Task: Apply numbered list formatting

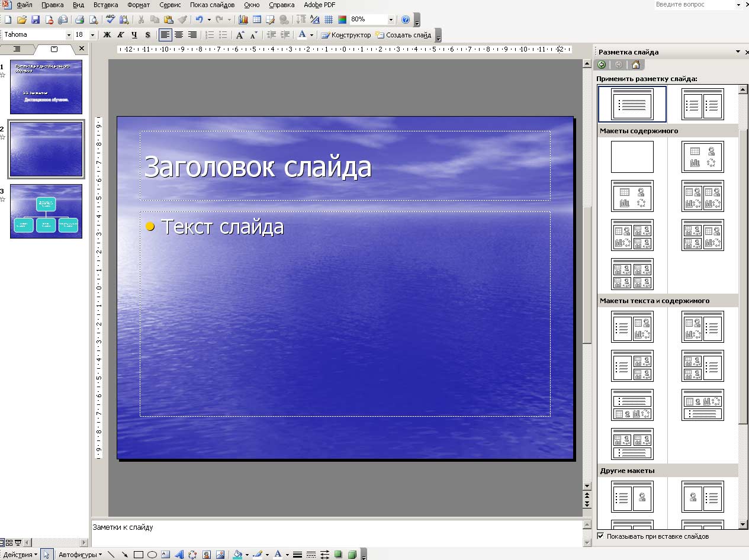Action: pos(209,35)
